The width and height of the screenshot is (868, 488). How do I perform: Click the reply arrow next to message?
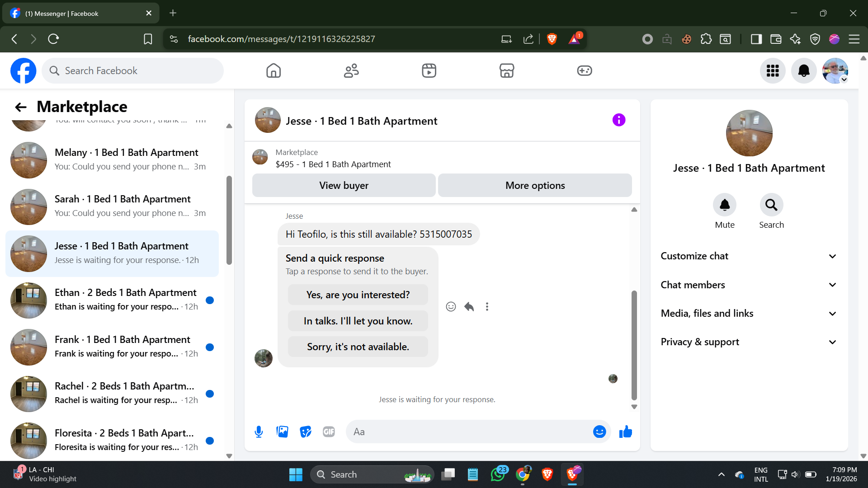pyautogui.click(x=469, y=307)
